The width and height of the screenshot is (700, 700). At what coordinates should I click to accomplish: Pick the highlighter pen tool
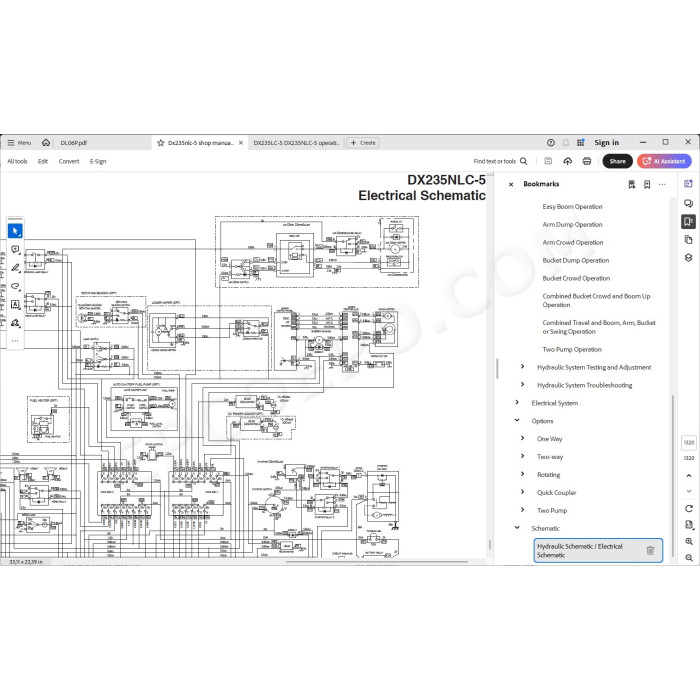point(15,268)
